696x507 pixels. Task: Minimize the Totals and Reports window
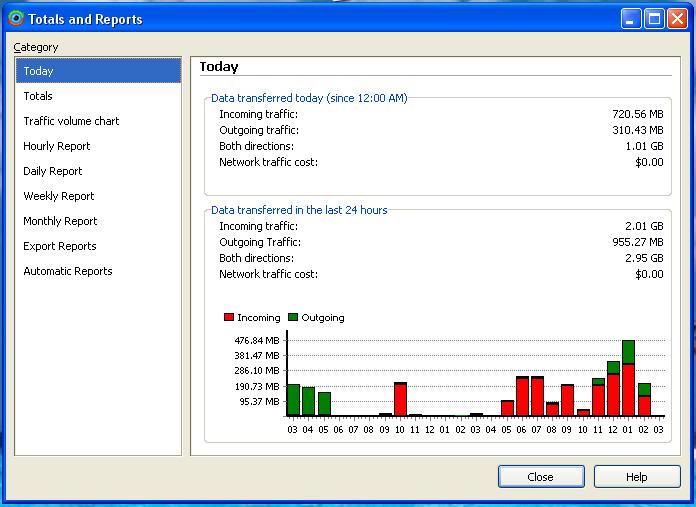(631, 18)
